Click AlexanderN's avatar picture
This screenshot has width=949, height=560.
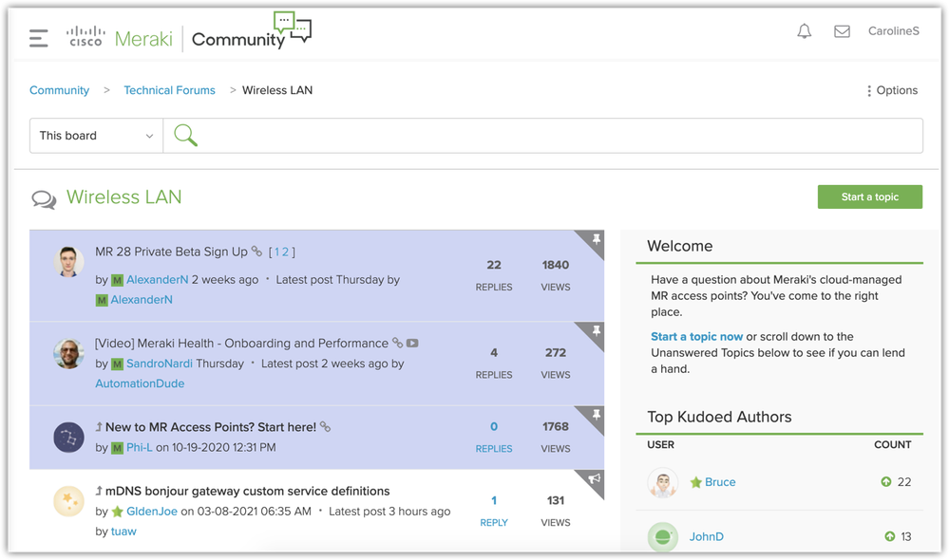[x=69, y=262]
